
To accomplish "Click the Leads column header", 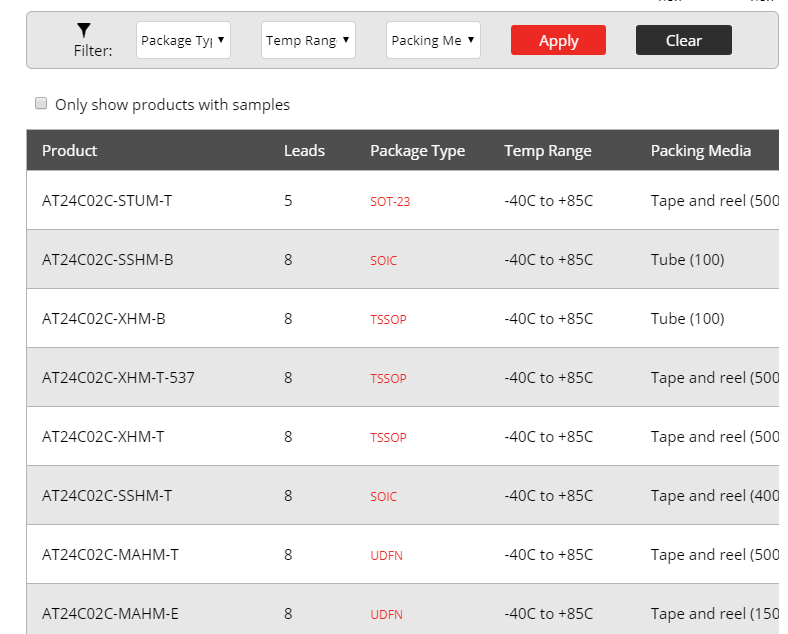I will [304, 151].
